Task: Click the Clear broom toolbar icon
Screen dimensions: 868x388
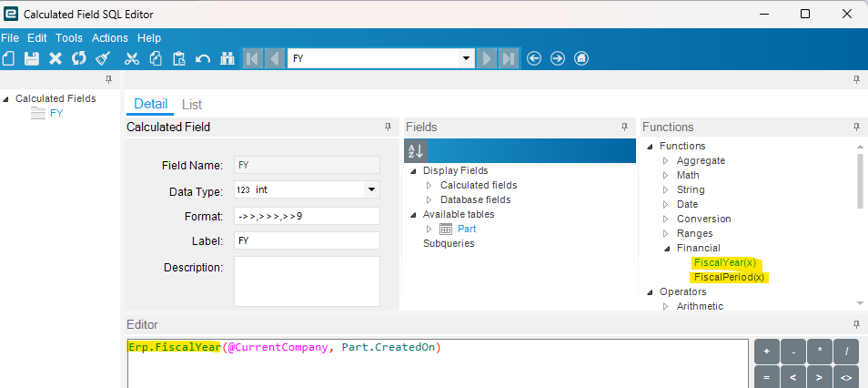Action: point(104,58)
